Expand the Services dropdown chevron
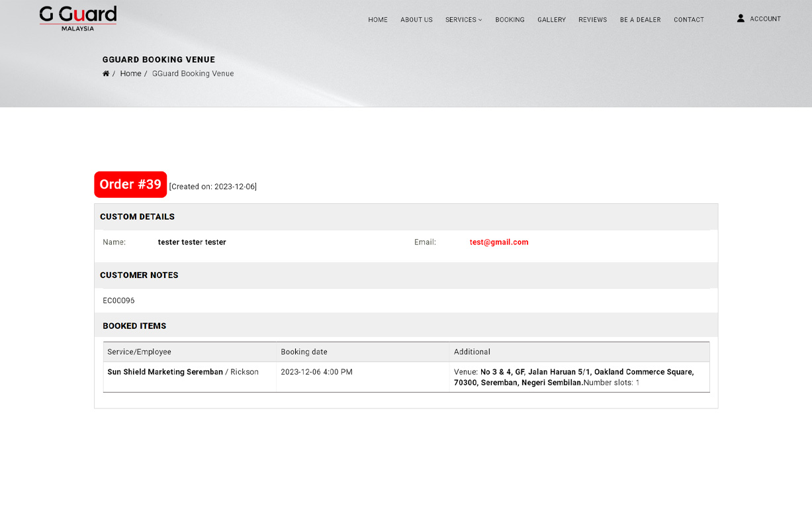The width and height of the screenshot is (812, 523). [x=480, y=20]
